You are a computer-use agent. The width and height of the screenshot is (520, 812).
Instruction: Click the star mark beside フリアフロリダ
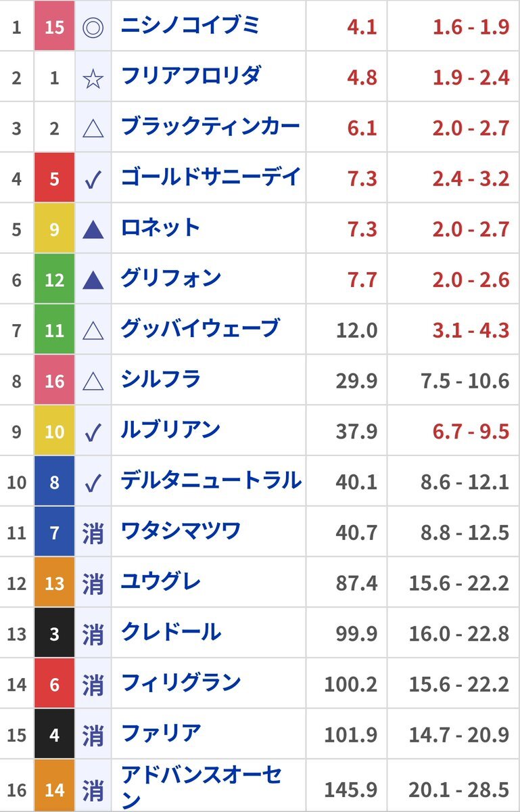(x=93, y=78)
